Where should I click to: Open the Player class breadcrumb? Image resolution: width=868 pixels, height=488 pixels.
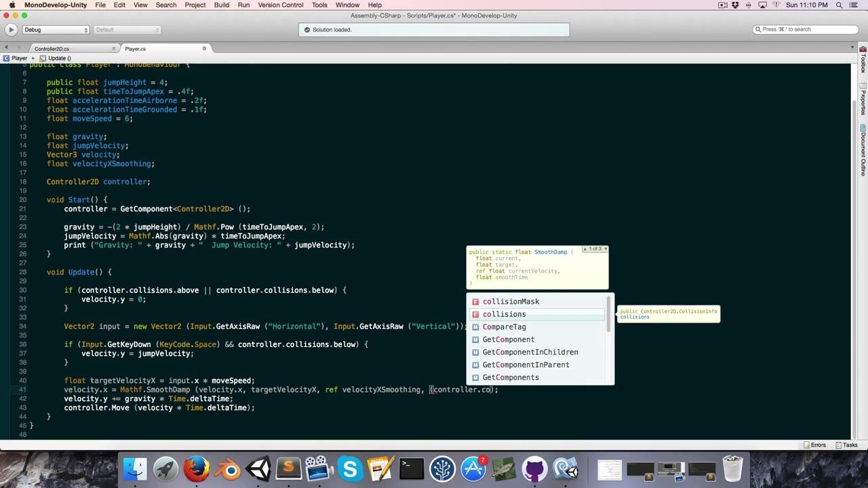click(15, 58)
